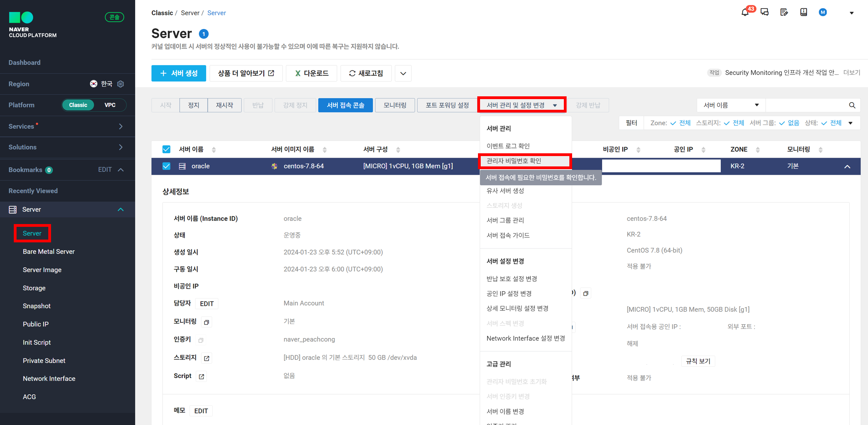Open Storage in the sidebar
Viewport: 868px width, 425px height.
coord(34,288)
